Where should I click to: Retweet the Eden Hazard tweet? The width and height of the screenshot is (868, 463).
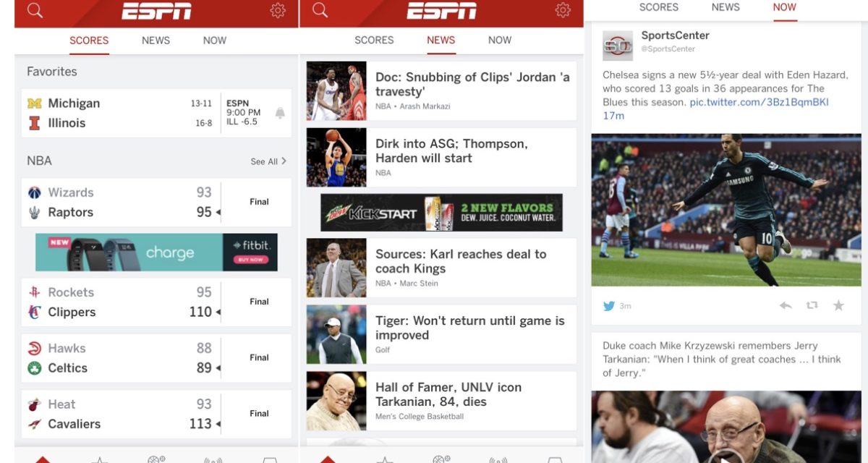point(812,305)
